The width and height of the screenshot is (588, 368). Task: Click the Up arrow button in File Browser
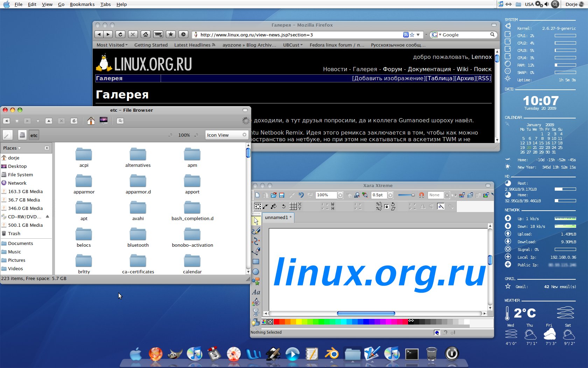(x=49, y=121)
